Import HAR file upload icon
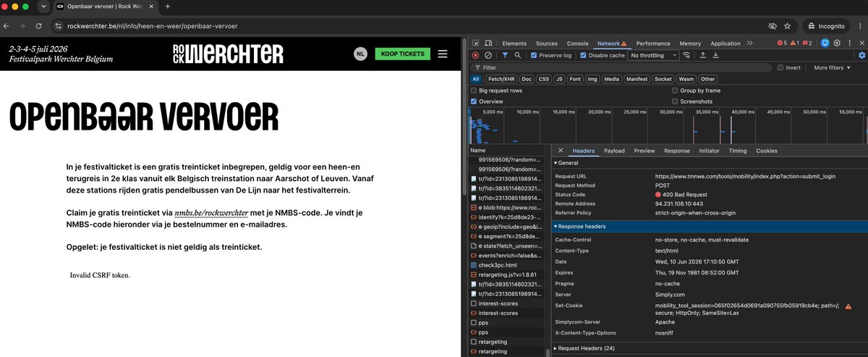 702,55
